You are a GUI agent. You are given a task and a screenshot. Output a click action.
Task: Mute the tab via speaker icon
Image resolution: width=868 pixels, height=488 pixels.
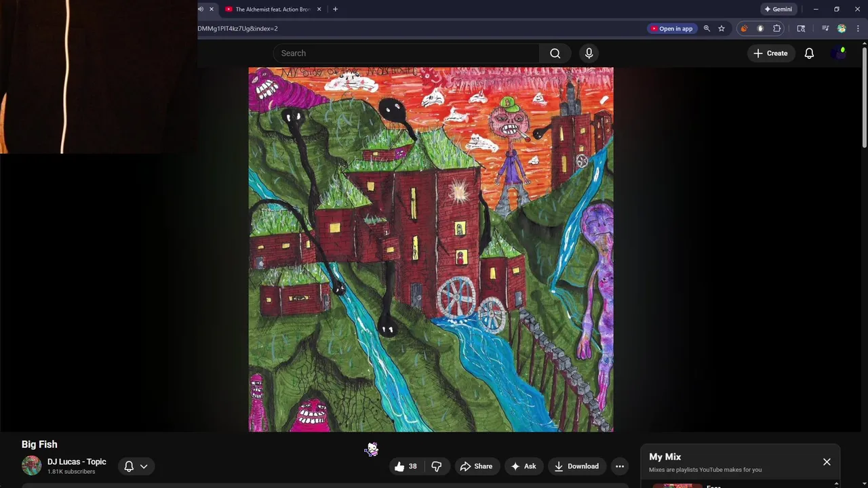[x=200, y=9]
